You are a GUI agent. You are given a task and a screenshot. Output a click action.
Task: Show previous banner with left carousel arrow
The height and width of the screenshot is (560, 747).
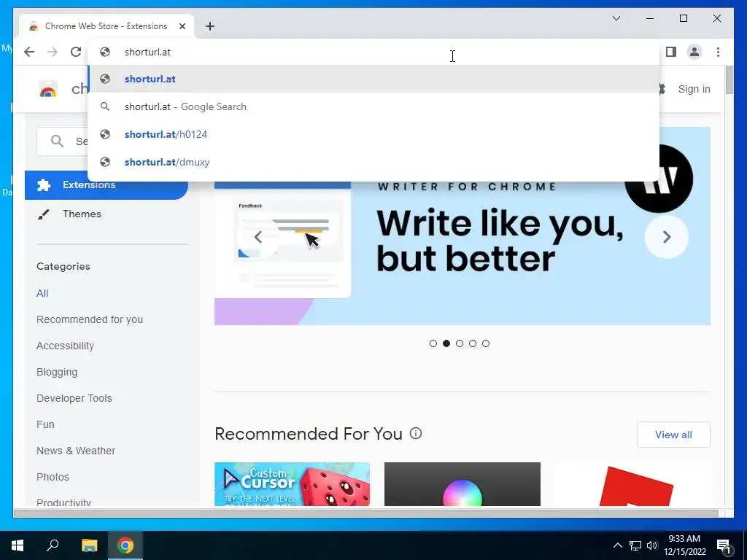pyautogui.click(x=258, y=237)
